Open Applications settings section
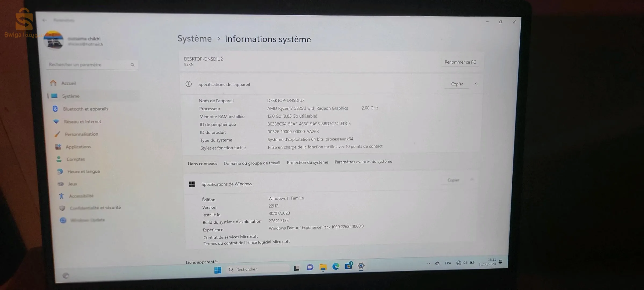644x290 pixels. coord(78,147)
